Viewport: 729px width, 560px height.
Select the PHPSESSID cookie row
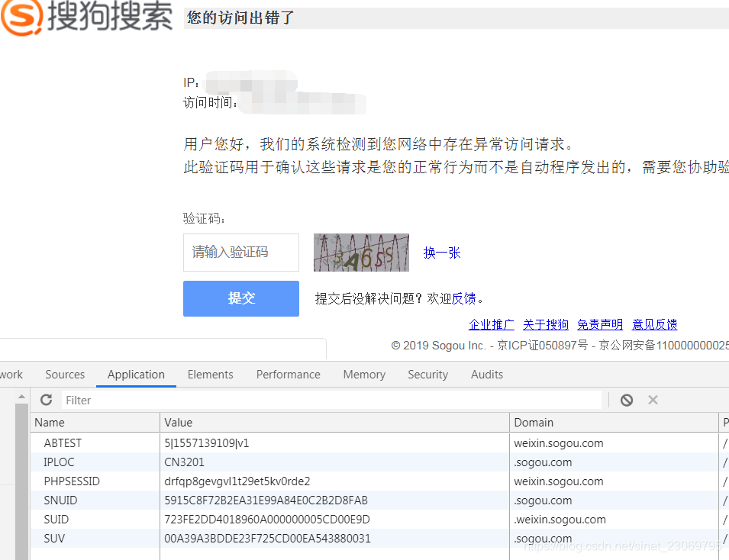[379, 481]
